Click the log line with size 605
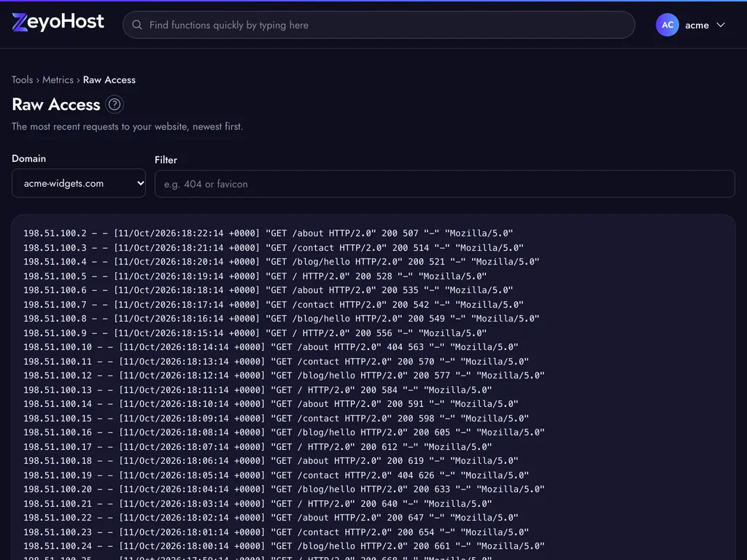 tap(284, 432)
